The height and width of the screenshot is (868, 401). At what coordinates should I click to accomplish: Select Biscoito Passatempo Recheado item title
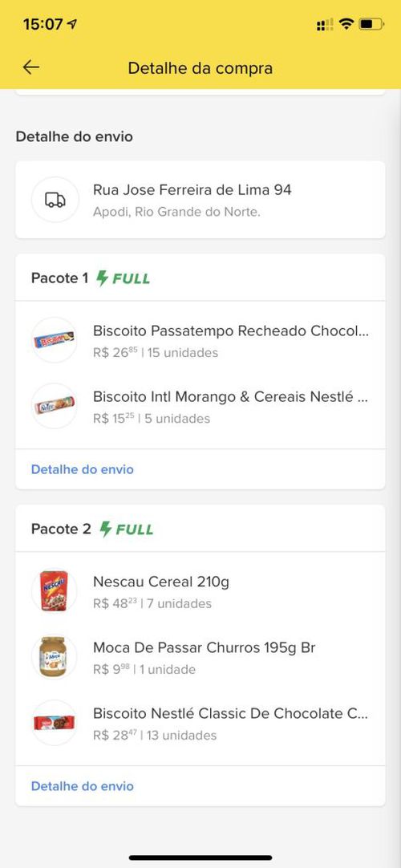pos(231,331)
